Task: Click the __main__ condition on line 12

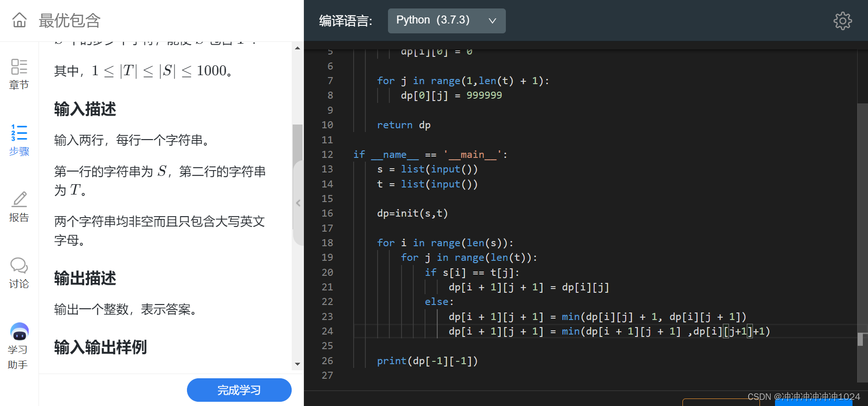Action: point(430,155)
